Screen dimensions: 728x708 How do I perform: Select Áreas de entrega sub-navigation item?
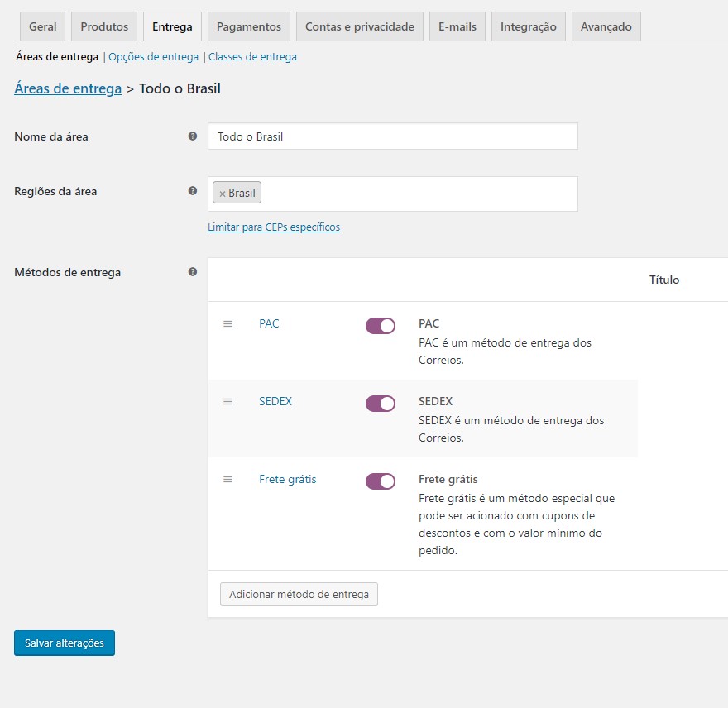pos(57,56)
